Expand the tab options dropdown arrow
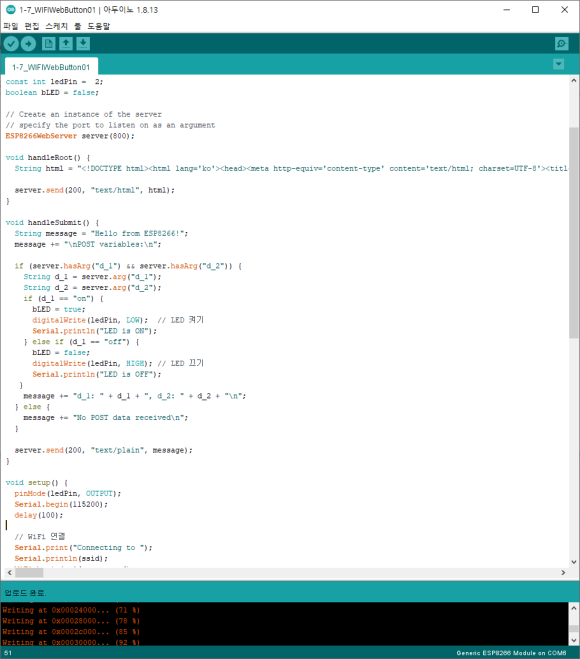The image size is (580, 659). coord(559,64)
